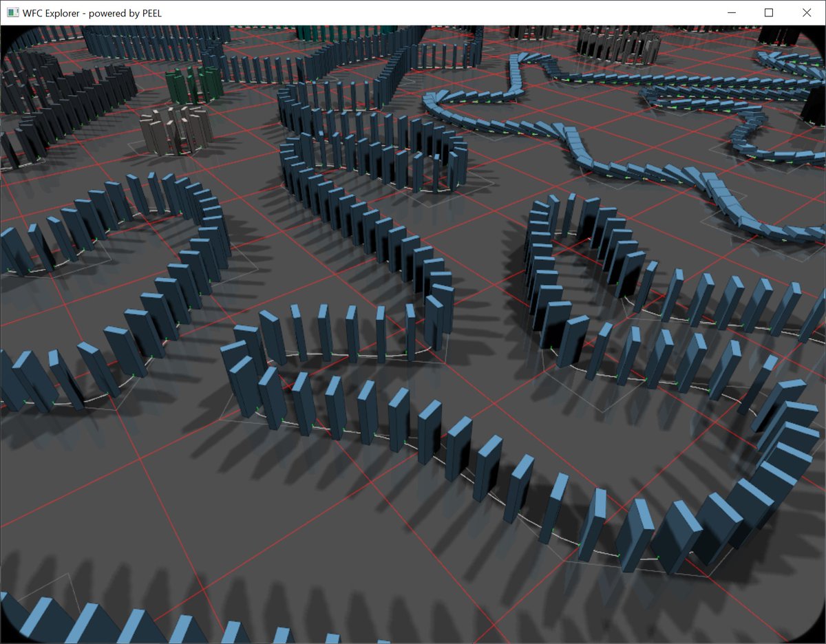The width and height of the screenshot is (826, 644).
Task: Click the WFC Explorer app icon in title bar
Action: click(x=12, y=12)
